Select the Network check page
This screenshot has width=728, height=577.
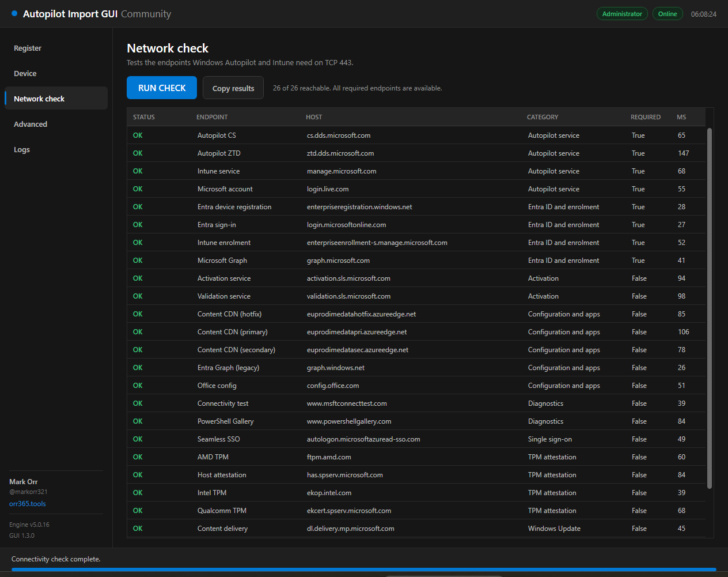pyautogui.click(x=56, y=99)
